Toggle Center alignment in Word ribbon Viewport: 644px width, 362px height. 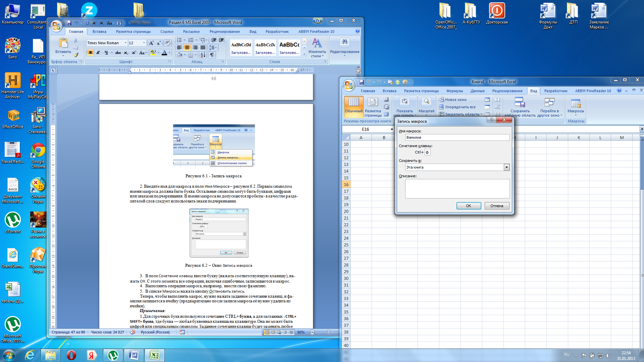click(187, 48)
